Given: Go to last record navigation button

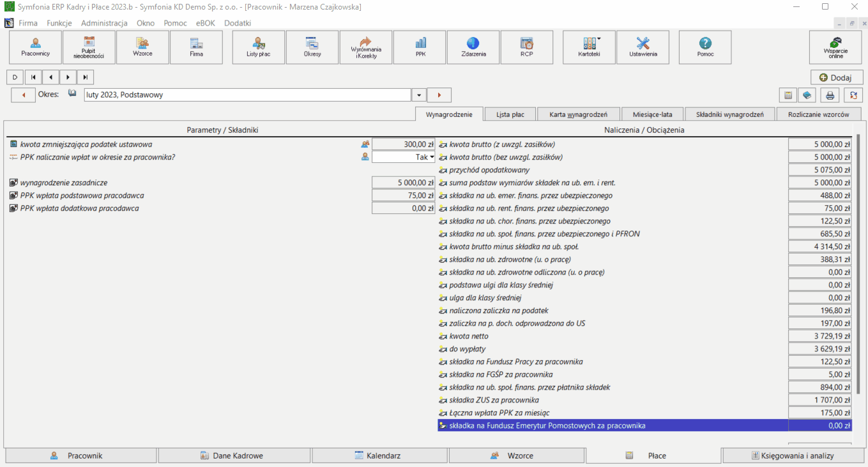Looking at the screenshot, I should (x=86, y=77).
